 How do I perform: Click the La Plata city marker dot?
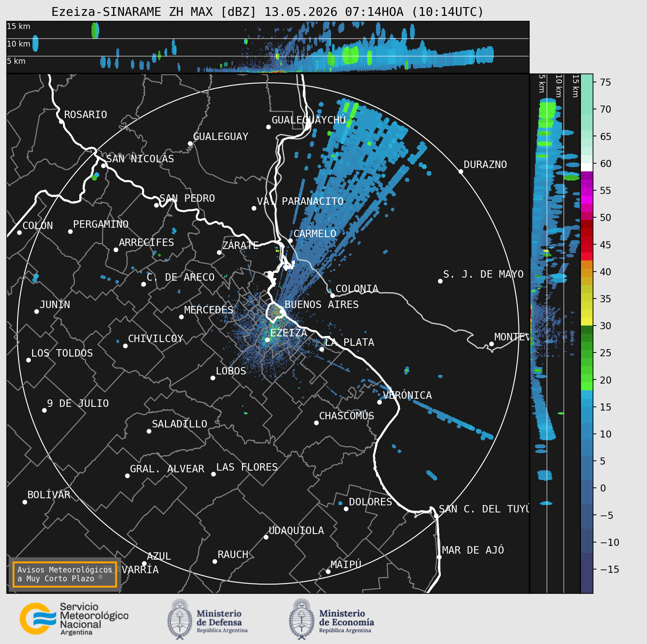(322, 349)
